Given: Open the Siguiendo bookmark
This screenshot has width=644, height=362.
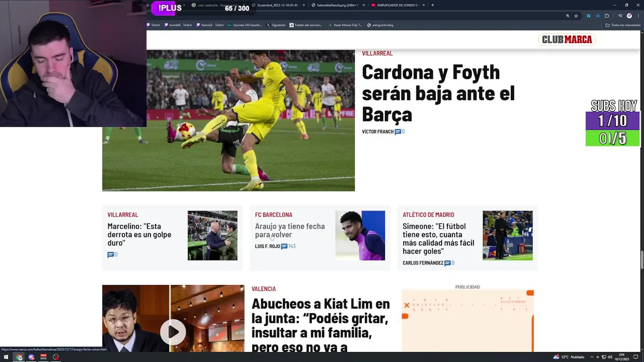Looking at the screenshot, I should [x=276, y=25].
